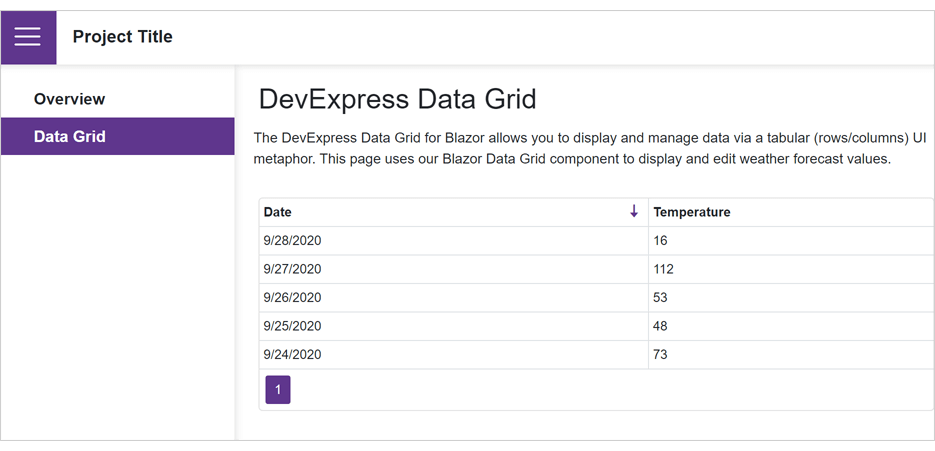Select the 9/26/2020 date cell
This screenshot has height=451, width=935.
tap(292, 298)
